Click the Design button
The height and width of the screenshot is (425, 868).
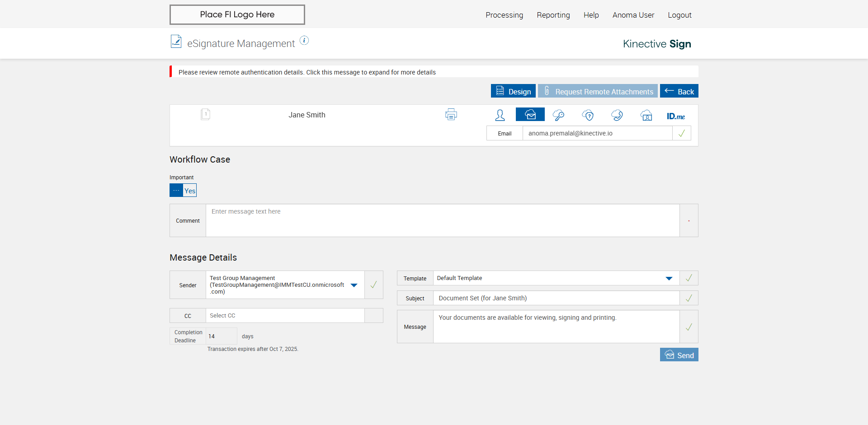point(513,91)
